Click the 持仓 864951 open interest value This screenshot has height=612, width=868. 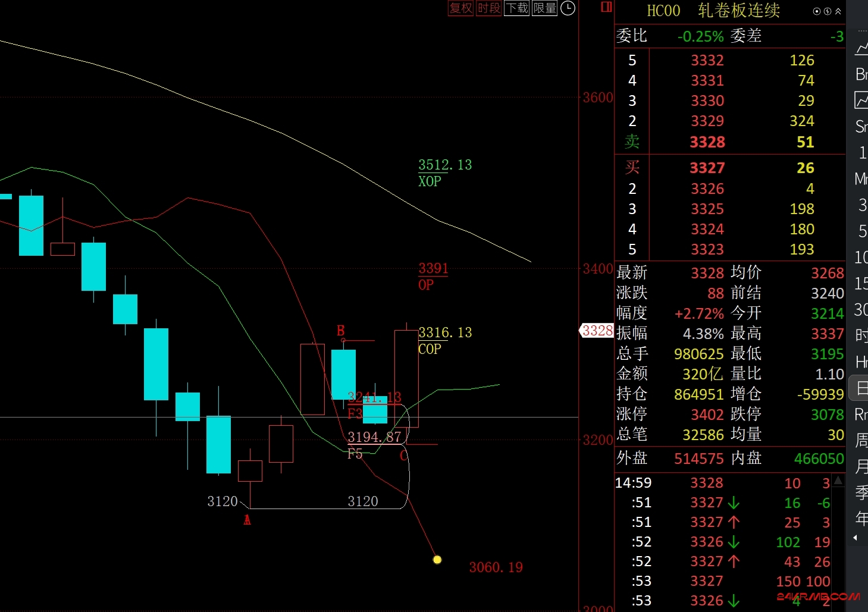tap(699, 394)
